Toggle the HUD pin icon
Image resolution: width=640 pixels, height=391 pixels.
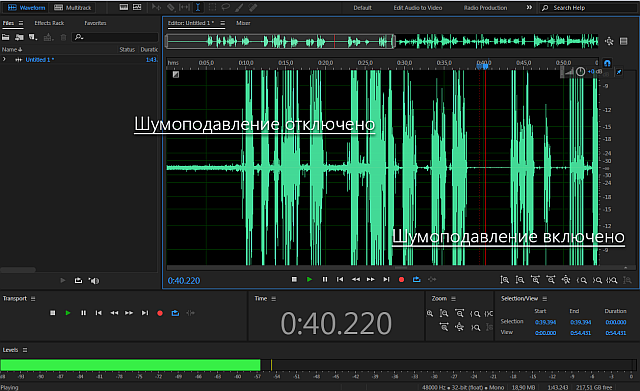(x=619, y=72)
